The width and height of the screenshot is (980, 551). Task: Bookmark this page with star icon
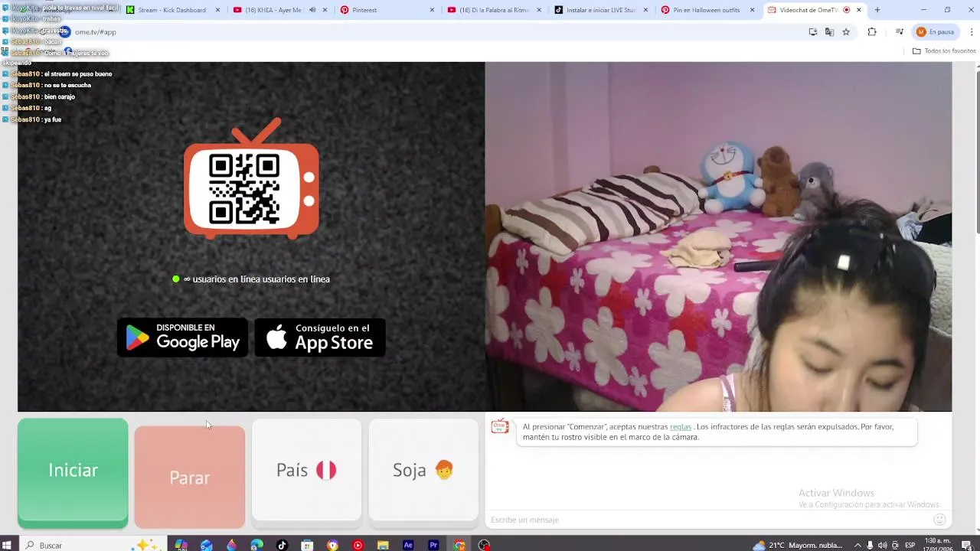[x=846, y=32]
